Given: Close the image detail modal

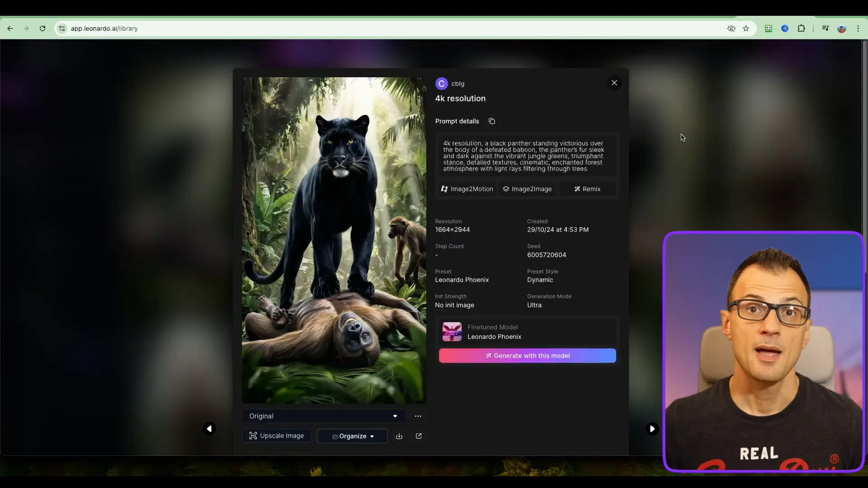Looking at the screenshot, I should (614, 83).
